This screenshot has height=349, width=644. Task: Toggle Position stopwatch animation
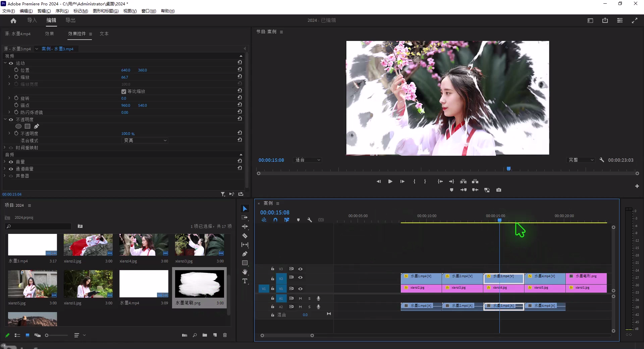pyautogui.click(x=16, y=70)
